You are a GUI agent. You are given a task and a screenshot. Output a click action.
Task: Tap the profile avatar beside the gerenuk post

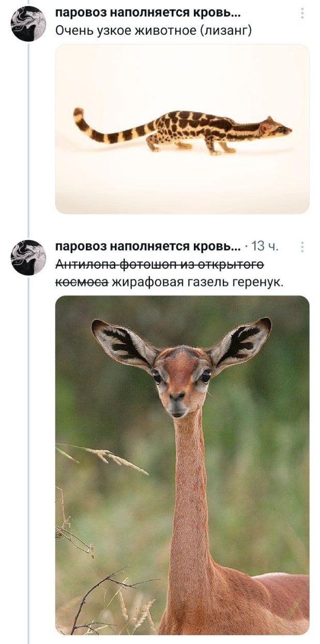[28, 257]
